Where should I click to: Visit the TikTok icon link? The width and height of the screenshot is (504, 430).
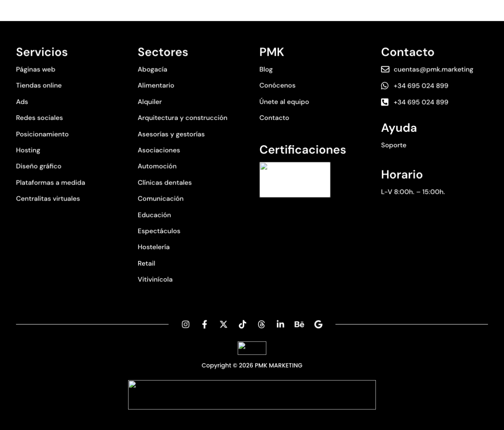(242, 324)
